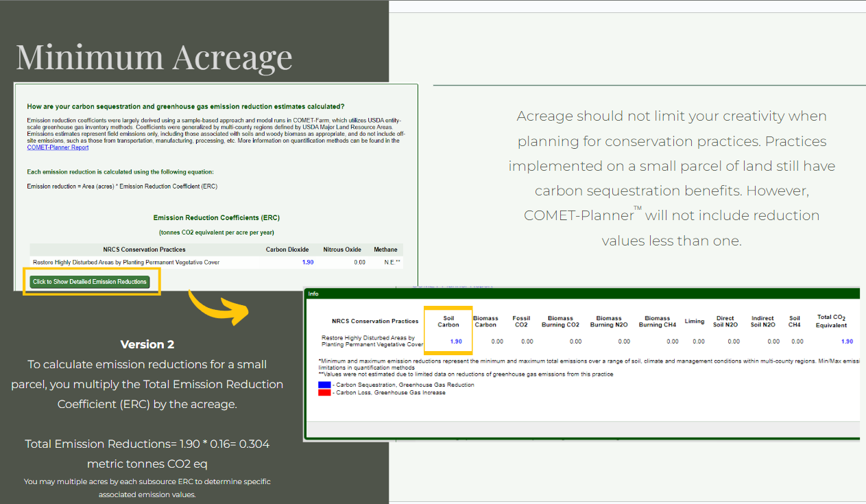Click the Restore Highly Disturbed Areas row in Info window

(588, 341)
